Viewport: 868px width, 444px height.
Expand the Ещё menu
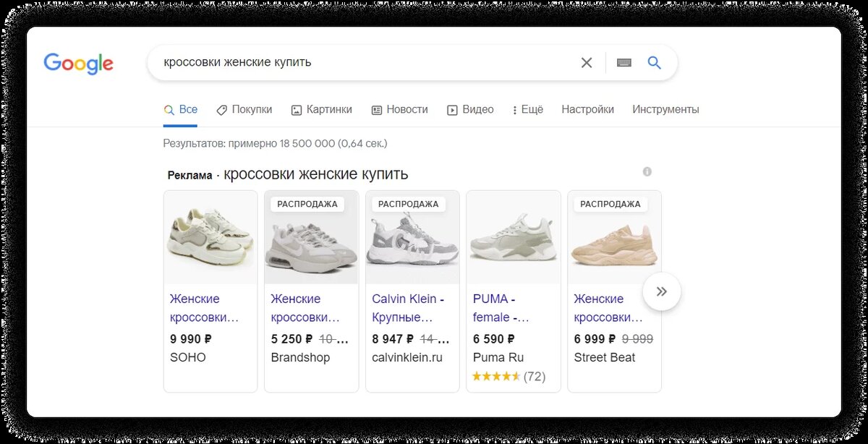point(527,110)
